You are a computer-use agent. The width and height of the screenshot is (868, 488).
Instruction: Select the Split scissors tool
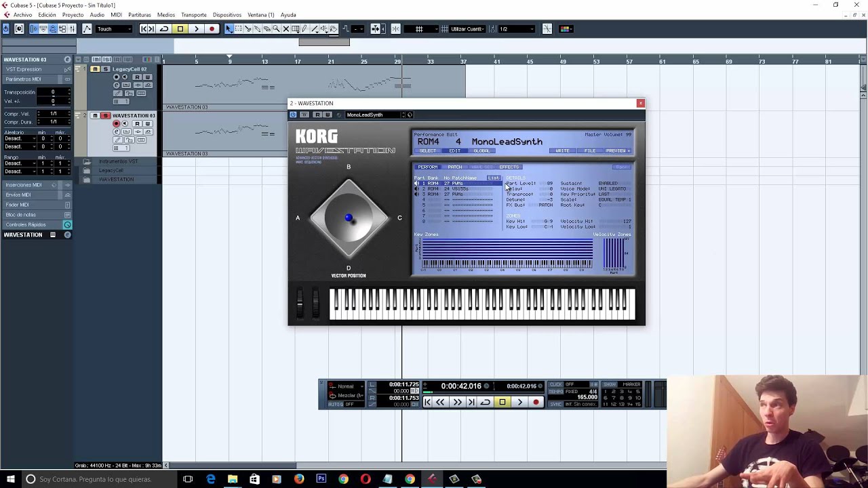(248, 28)
